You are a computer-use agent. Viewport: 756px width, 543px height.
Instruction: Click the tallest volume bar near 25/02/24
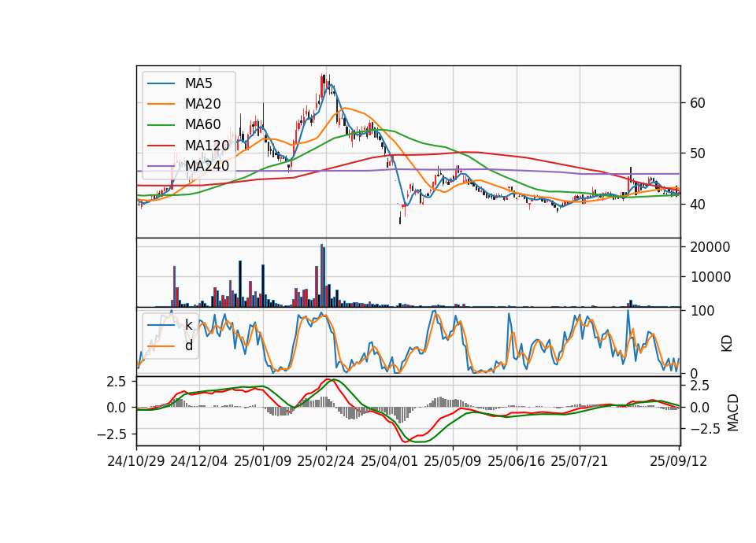(321, 275)
